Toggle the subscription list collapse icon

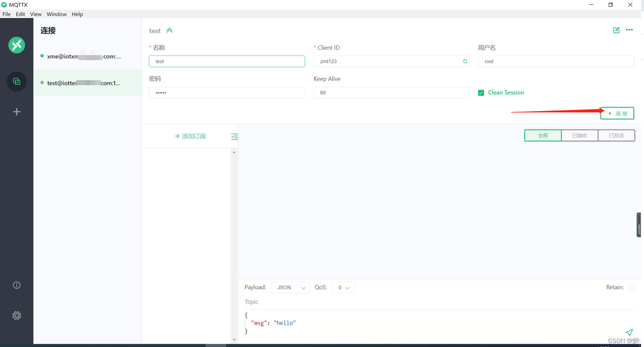click(x=234, y=137)
